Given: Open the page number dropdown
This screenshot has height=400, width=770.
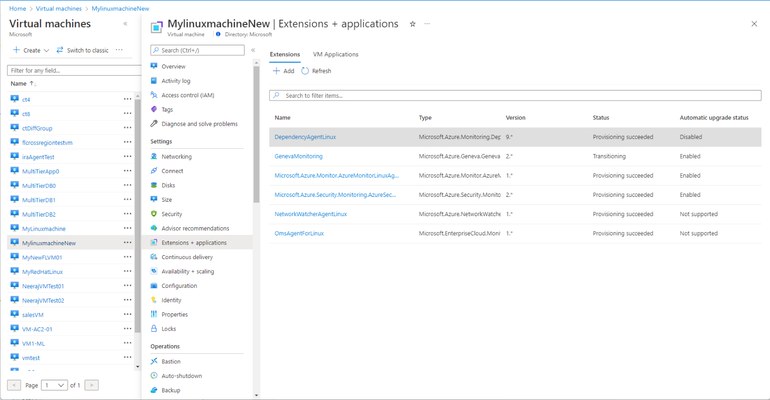Looking at the screenshot, I should coord(55,385).
